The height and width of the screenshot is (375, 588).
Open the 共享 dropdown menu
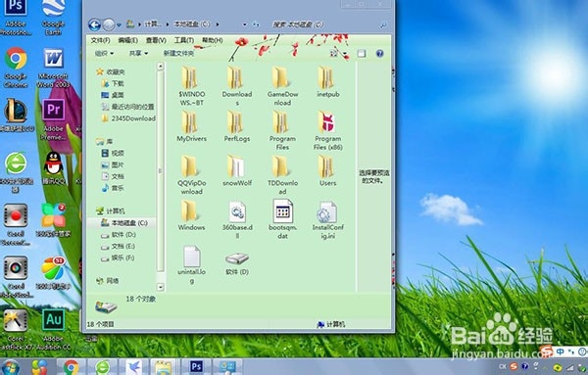click(x=138, y=54)
